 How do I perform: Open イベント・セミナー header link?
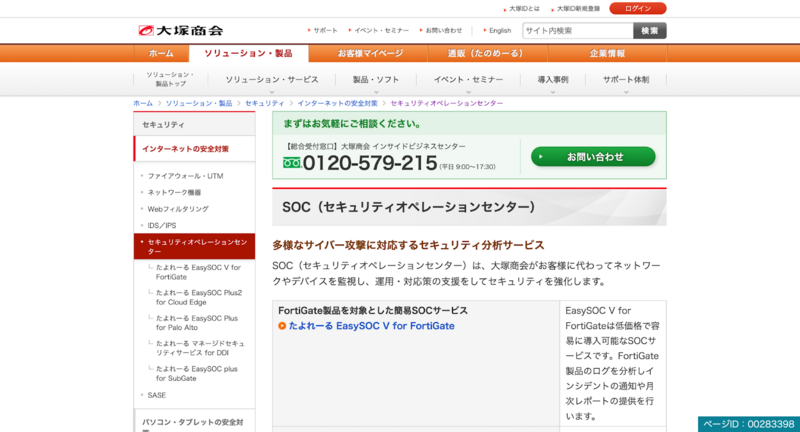pos(381,31)
